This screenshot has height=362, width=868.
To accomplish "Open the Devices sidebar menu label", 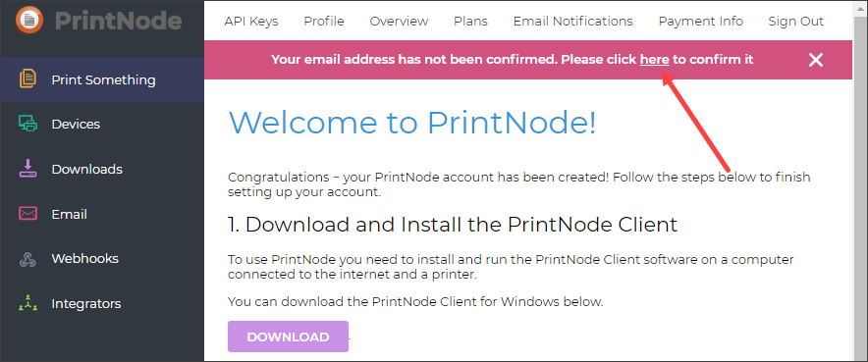I will [76, 124].
